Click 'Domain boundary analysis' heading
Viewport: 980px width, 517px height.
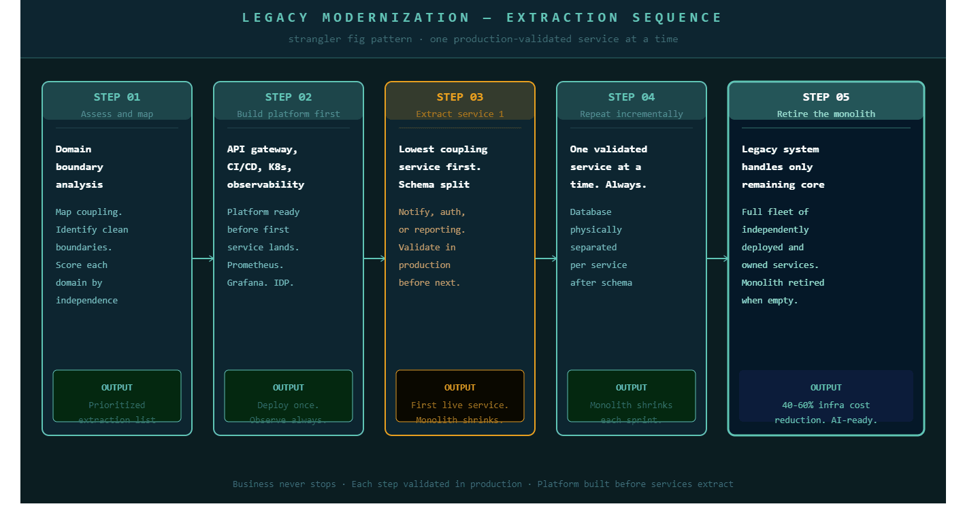click(x=80, y=167)
